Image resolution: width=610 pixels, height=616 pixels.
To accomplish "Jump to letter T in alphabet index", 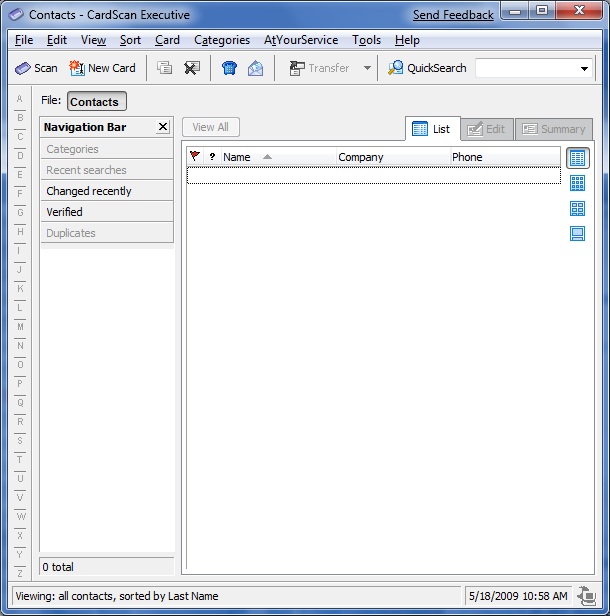I will (20, 459).
